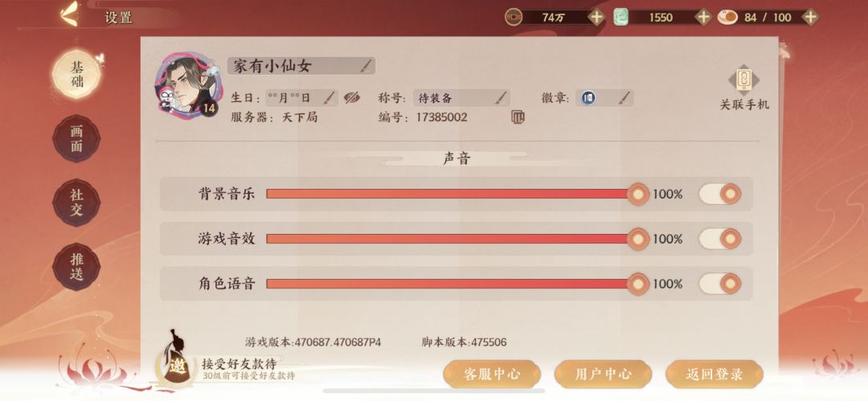Open 客服中心 customer service
Viewport: 868px width, 401px height.
[492, 374]
